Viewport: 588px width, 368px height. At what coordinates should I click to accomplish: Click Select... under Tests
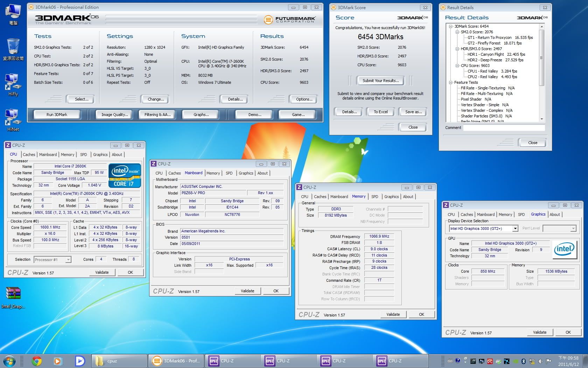tap(81, 99)
